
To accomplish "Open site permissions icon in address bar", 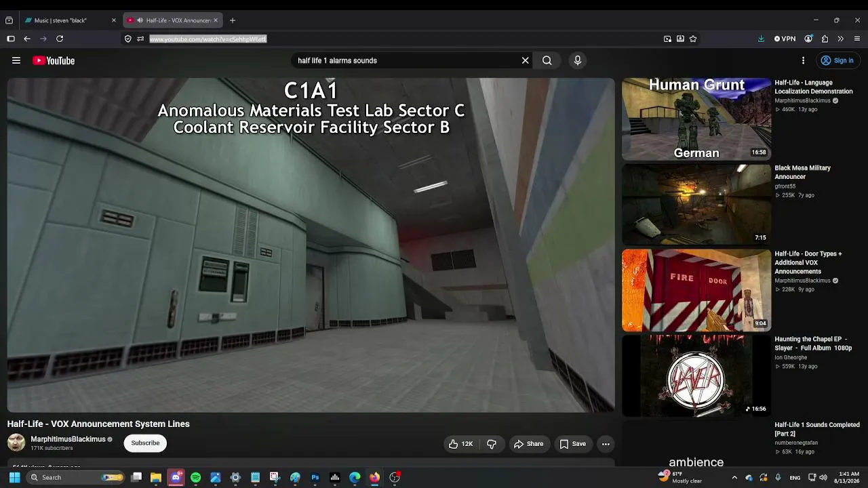I will (x=140, y=39).
